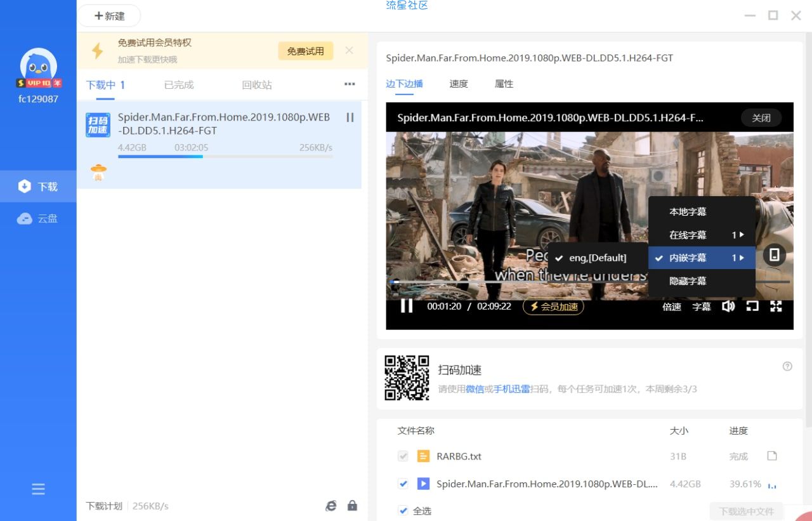Dismiss the free trial banner
812x521 pixels.
[349, 51]
